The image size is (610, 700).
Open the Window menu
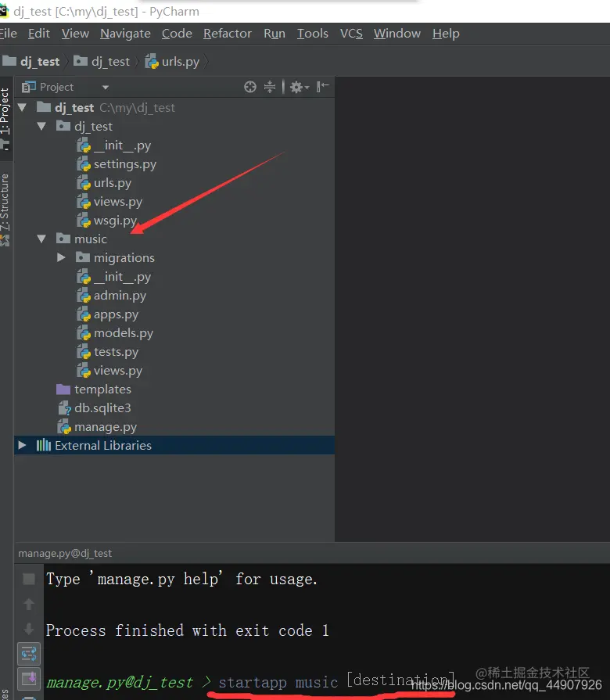point(397,34)
